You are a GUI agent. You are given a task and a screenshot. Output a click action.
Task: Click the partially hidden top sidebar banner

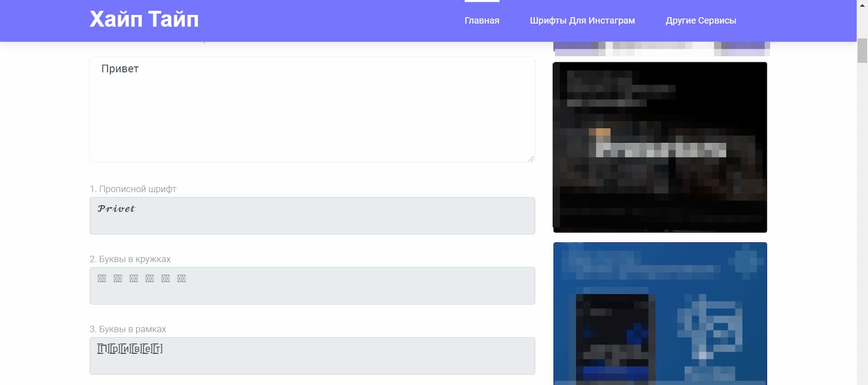click(x=661, y=49)
